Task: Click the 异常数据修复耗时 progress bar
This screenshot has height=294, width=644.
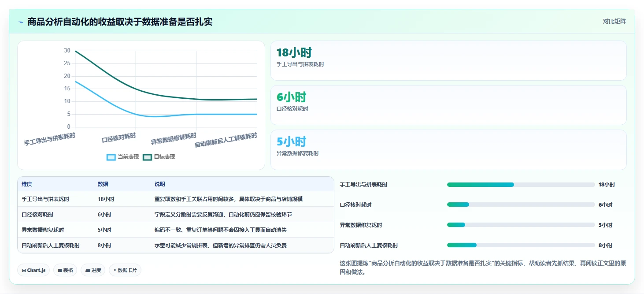Action: [521, 225]
